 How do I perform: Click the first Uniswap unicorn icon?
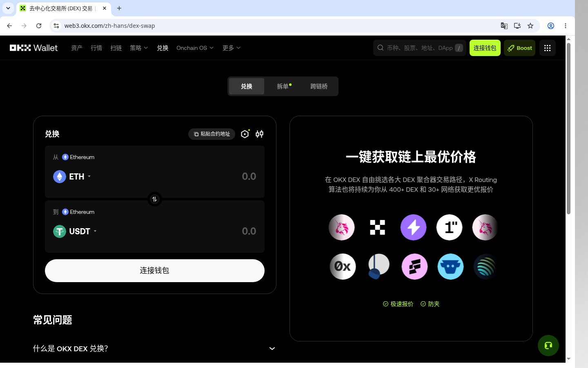tap(342, 227)
